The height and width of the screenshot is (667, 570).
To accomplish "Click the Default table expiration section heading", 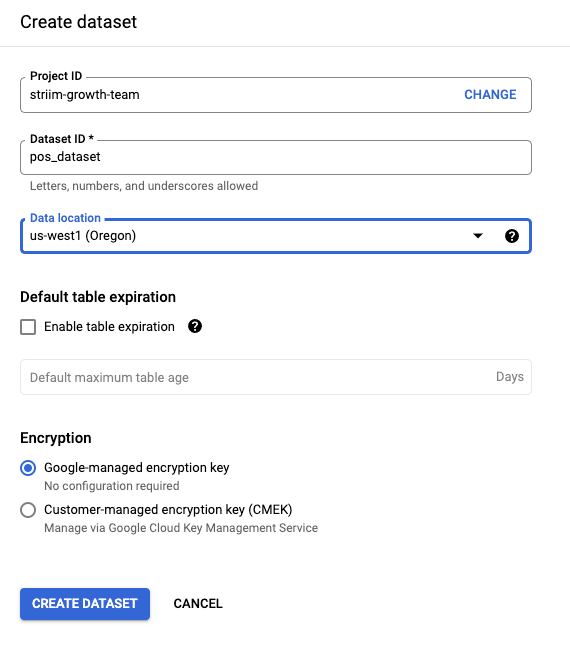I will click(x=98, y=297).
